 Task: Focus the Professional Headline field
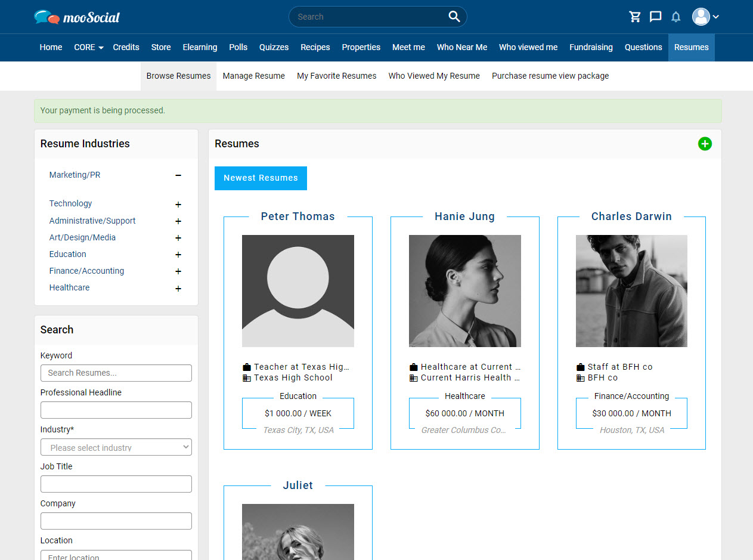[116, 410]
